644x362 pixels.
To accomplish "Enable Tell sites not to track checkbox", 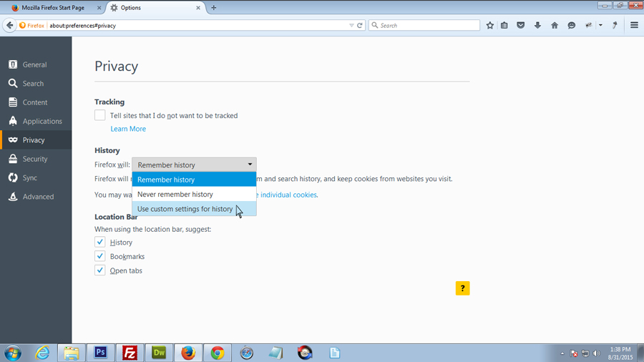I will click(99, 115).
